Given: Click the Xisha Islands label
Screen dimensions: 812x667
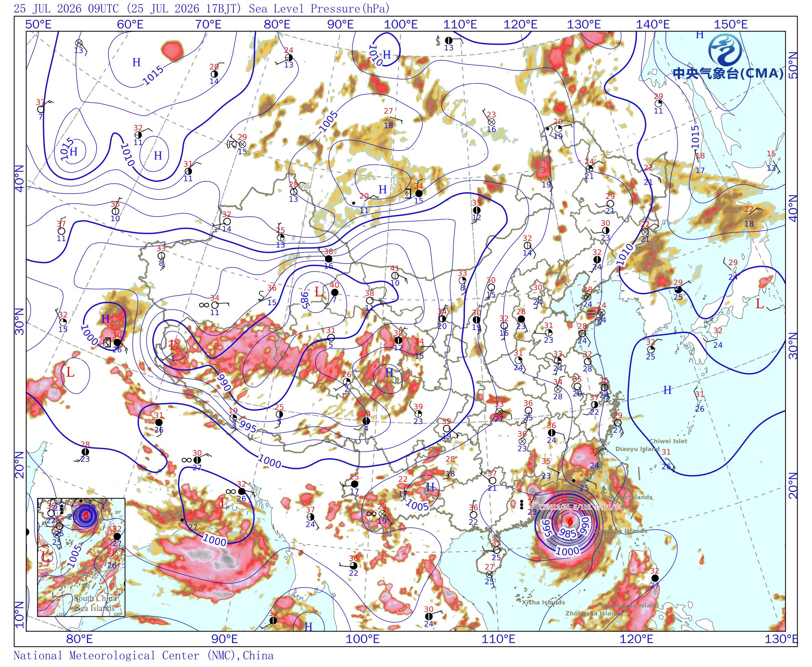Looking at the screenshot, I should 543,602.
